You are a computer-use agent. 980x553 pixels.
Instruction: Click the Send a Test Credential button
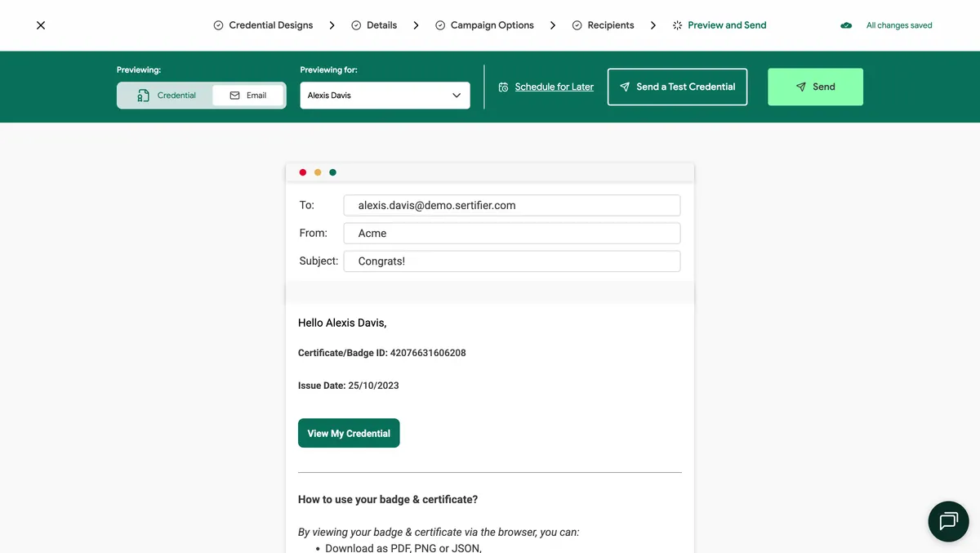(x=677, y=87)
